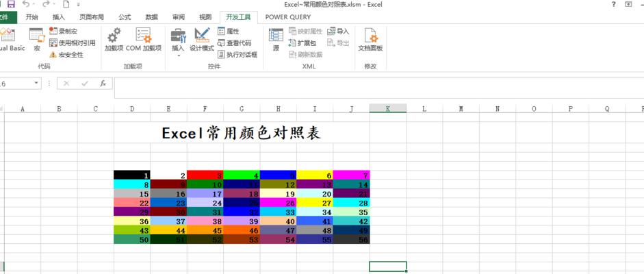
Task: Undo the last action
Action: coord(26,5)
